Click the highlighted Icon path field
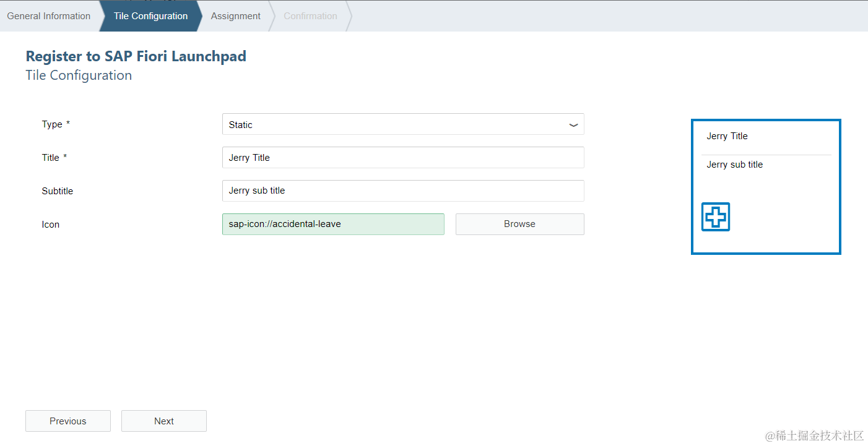Image resolution: width=868 pixels, height=446 pixels. 333,224
